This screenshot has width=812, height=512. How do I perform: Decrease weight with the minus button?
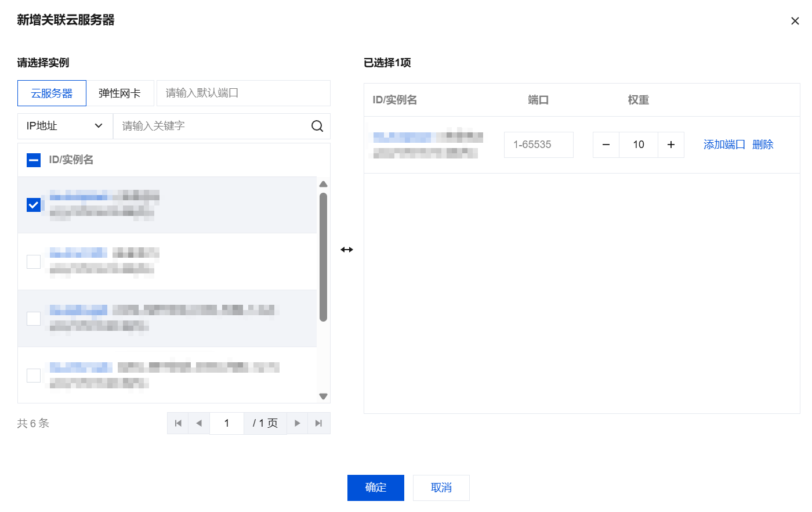[x=606, y=145]
